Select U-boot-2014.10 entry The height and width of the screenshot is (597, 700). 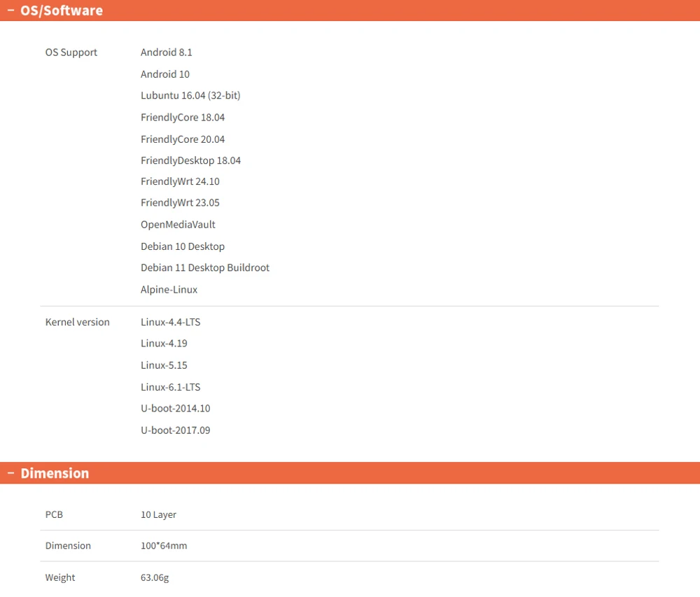pos(176,409)
